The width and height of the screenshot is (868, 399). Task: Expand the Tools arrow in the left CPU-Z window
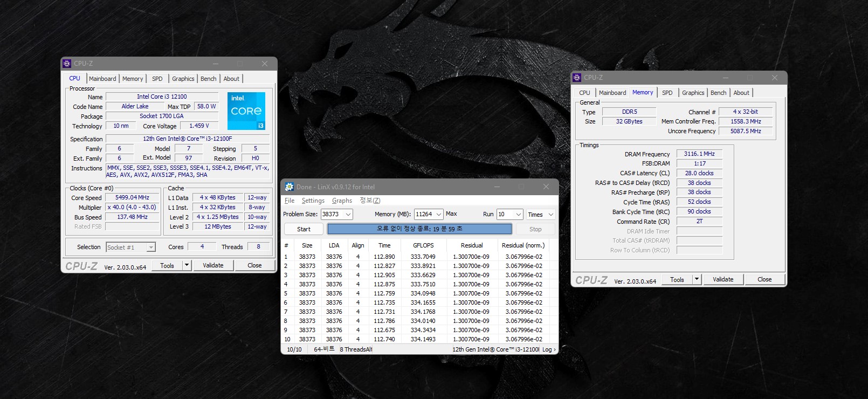(x=187, y=265)
